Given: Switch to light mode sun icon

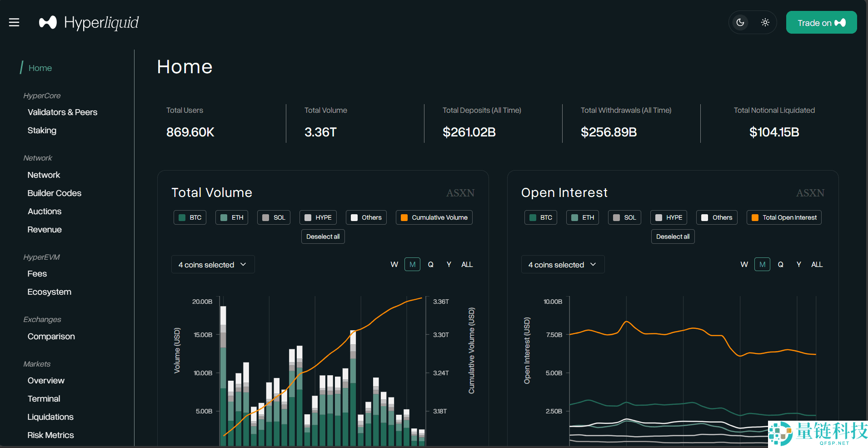Looking at the screenshot, I should [765, 22].
